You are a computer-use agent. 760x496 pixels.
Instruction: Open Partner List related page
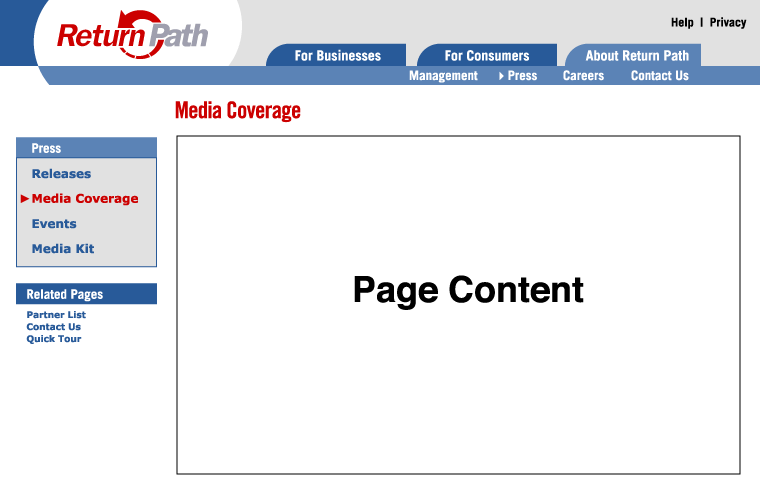tap(56, 315)
